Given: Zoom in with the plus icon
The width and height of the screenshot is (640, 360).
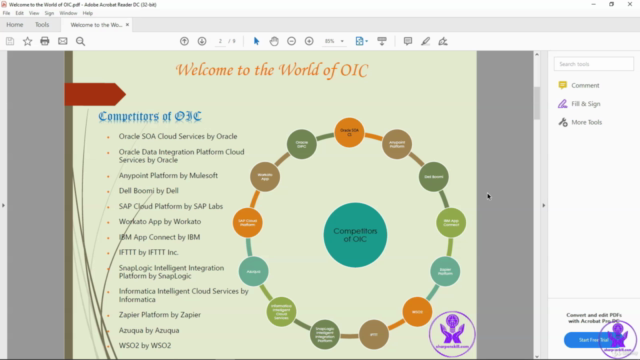Looking at the screenshot, I should 309,41.
